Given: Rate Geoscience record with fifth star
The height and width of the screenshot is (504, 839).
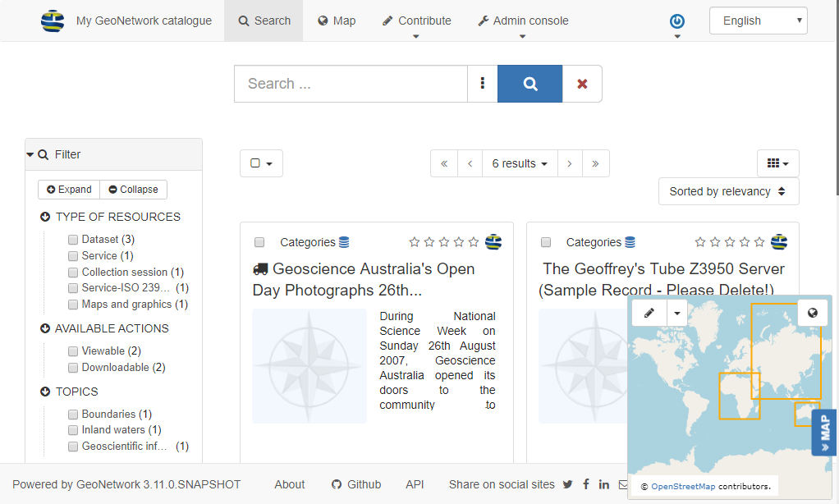Looking at the screenshot, I should pos(474,242).
